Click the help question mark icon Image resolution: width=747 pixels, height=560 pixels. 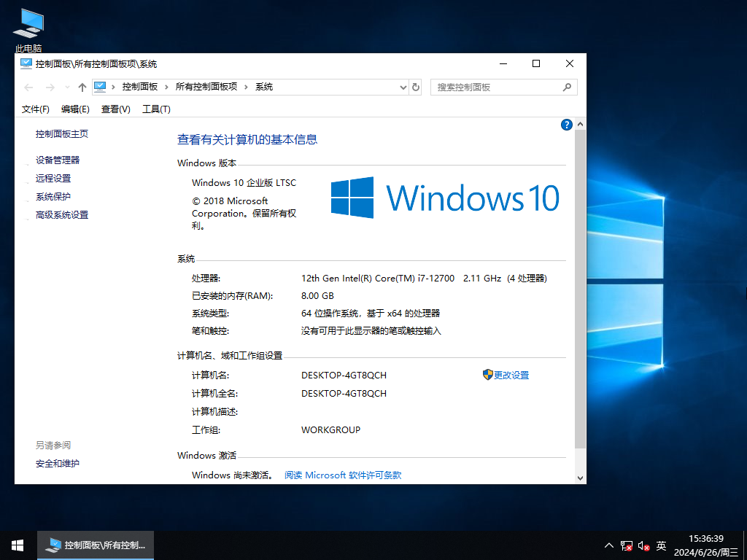tap(567, 124)
